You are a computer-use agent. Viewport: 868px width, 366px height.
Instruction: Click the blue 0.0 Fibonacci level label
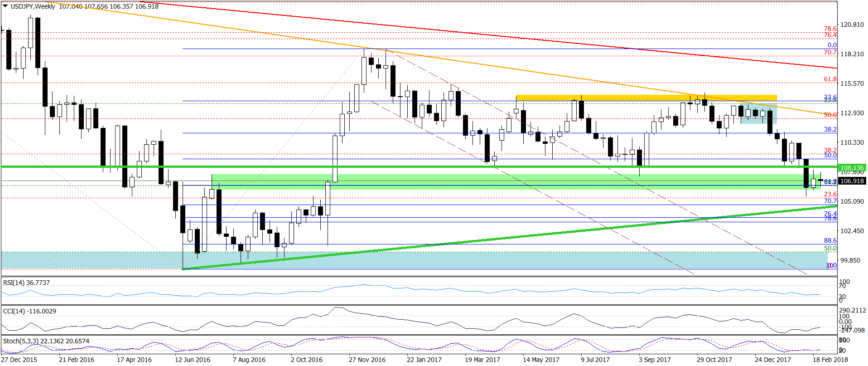click(x=832, y=45)
